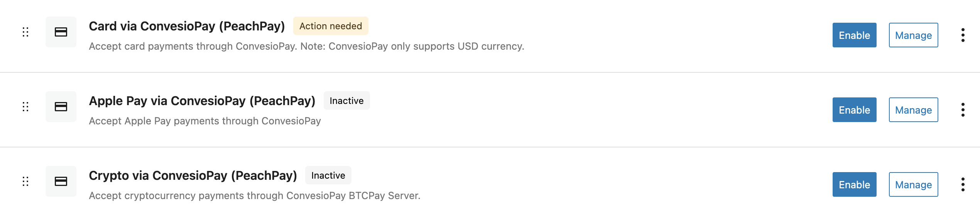Click drag handle for Crypto via ConvesioPay
This screenshot has width=980, height=221.
click(25, 181)
